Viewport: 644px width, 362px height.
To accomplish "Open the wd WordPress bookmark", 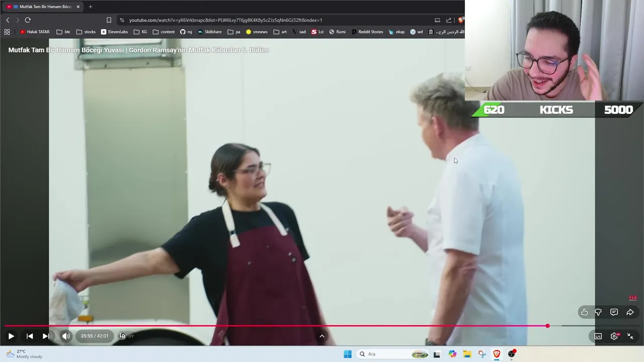I will click(x=416, y=32).
